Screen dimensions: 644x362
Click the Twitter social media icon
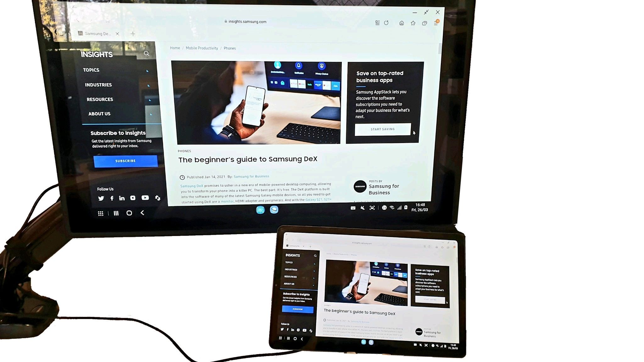click(x=101, y=198)
